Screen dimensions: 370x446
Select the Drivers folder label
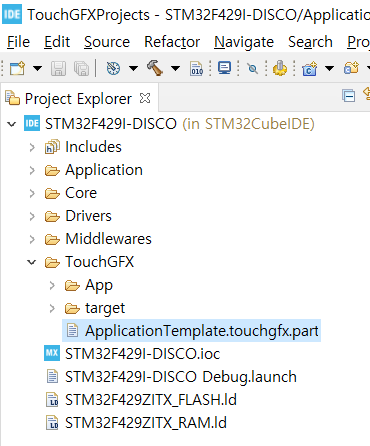88,216
